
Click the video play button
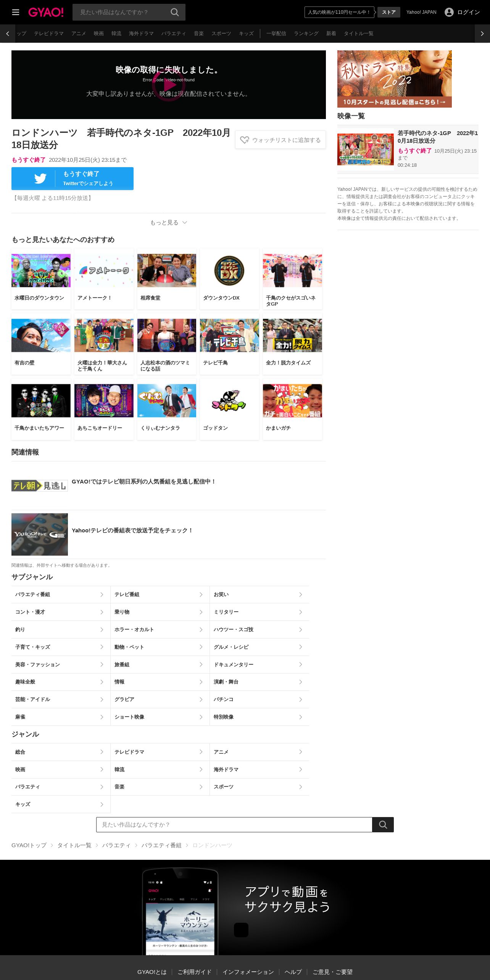[169, 85]
